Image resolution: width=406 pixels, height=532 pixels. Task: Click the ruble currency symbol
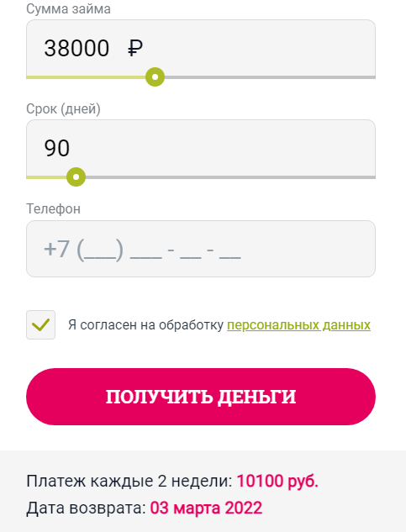click(135, 48)
